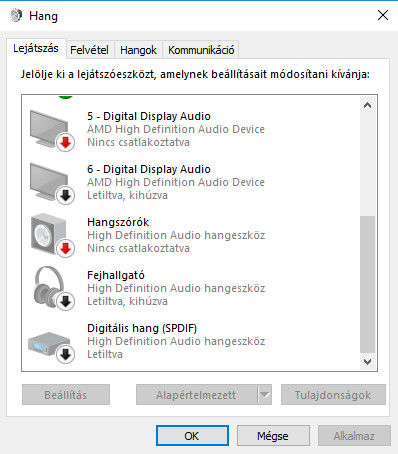Open the Alapértelmezett dropdown arrow

pyautogui.click(x=265, y=395)
